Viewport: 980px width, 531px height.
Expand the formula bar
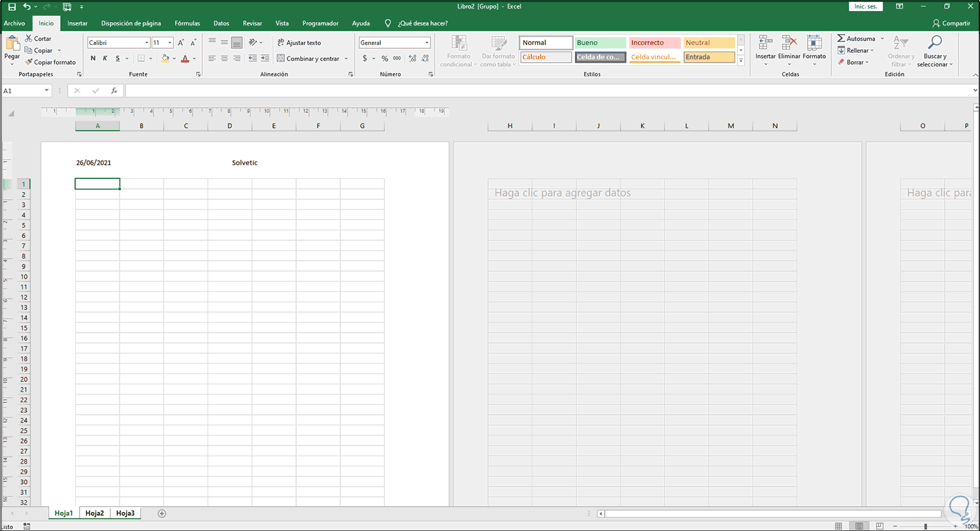click(x=975, y=91)
